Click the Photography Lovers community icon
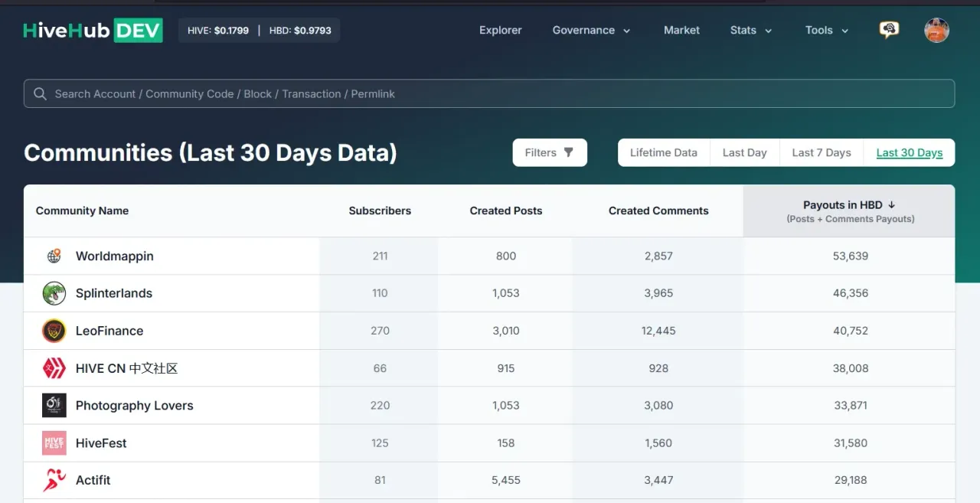 point(54,406)
